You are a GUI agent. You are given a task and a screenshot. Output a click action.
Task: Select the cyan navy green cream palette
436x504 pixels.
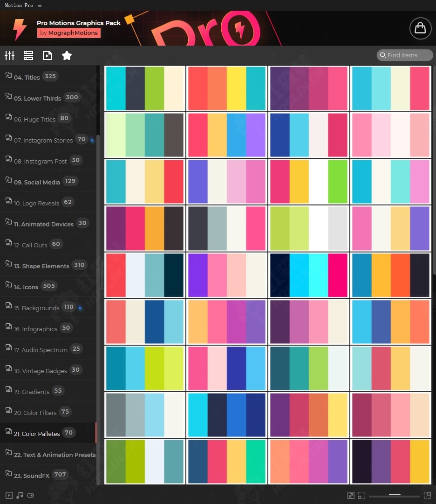(x=145, y=89)
